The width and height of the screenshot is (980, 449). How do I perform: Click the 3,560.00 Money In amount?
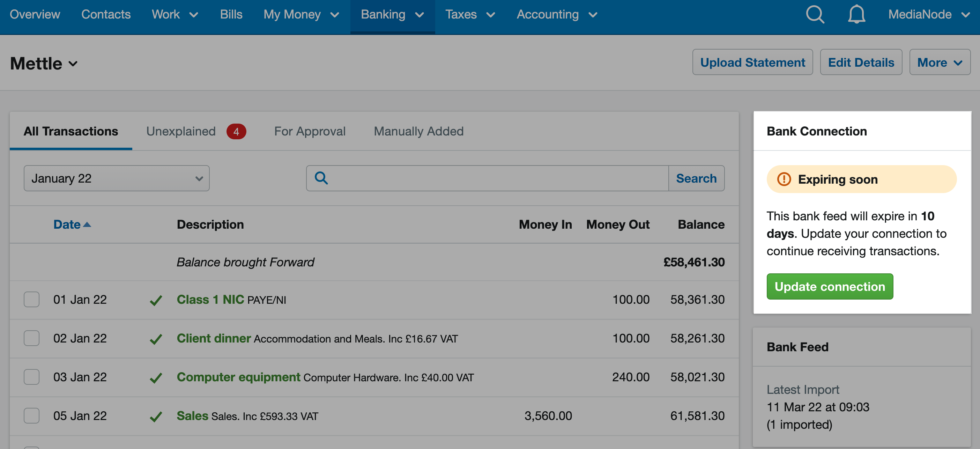point(548,416)
